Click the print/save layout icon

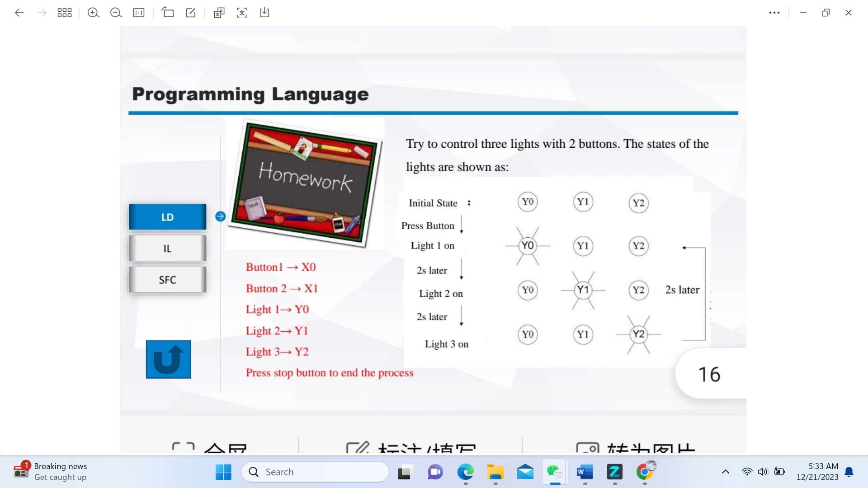[x=265, y=13]
